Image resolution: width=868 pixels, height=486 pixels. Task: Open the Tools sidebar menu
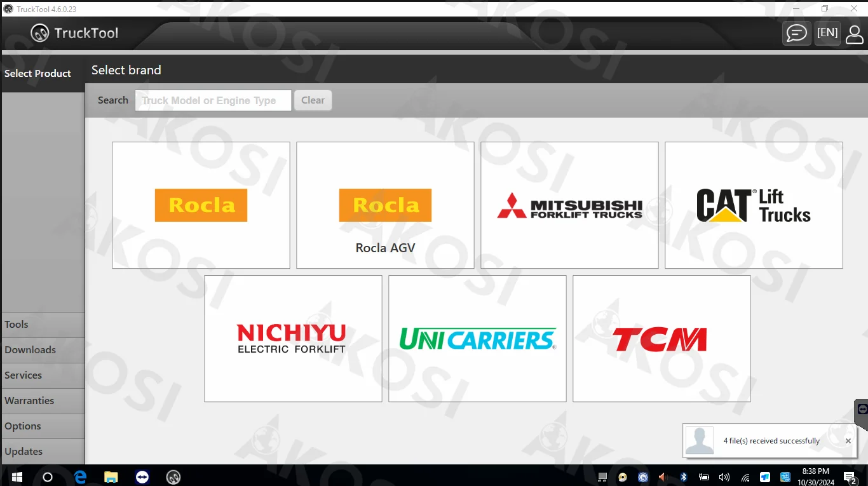point(43,325)
